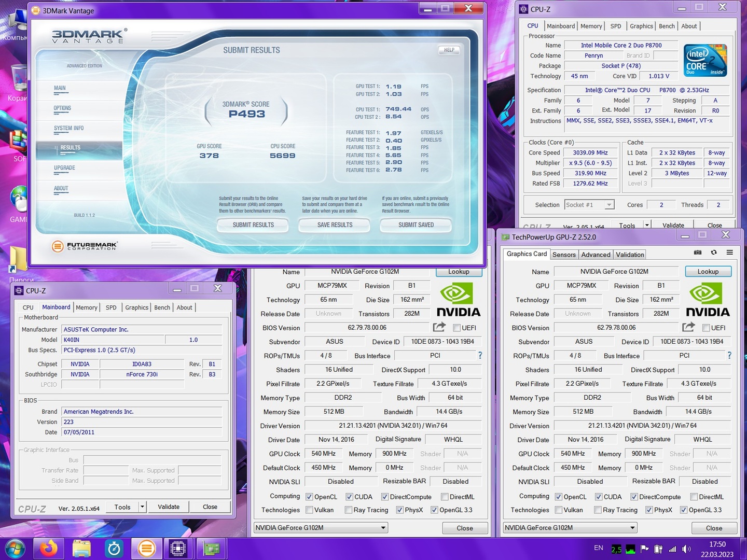Click Lookup button in GPU-Z behind 3DMark
Image resolution: width=747 pixels, height=560 pixels.
click(x=459, y=271)
